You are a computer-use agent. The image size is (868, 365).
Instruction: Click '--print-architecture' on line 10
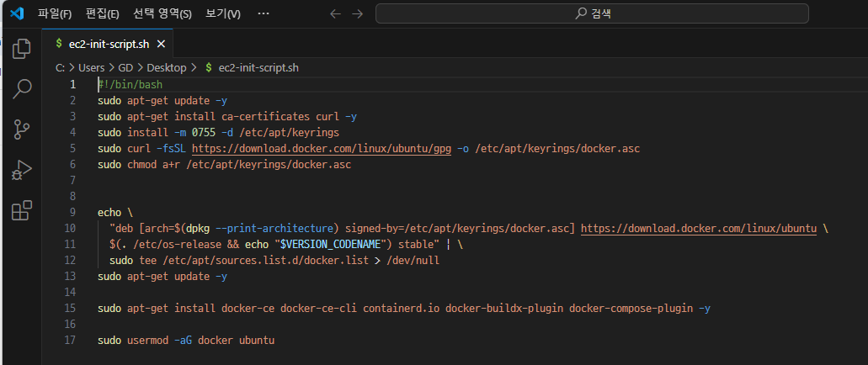pyautogui.click(x=274, y=229)
